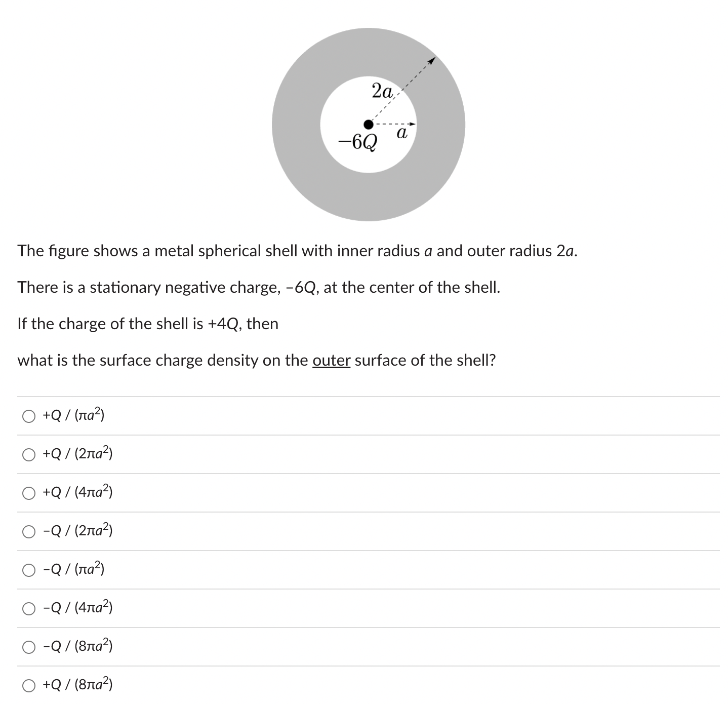Select the -Q / (πa²) answer option

73,570
